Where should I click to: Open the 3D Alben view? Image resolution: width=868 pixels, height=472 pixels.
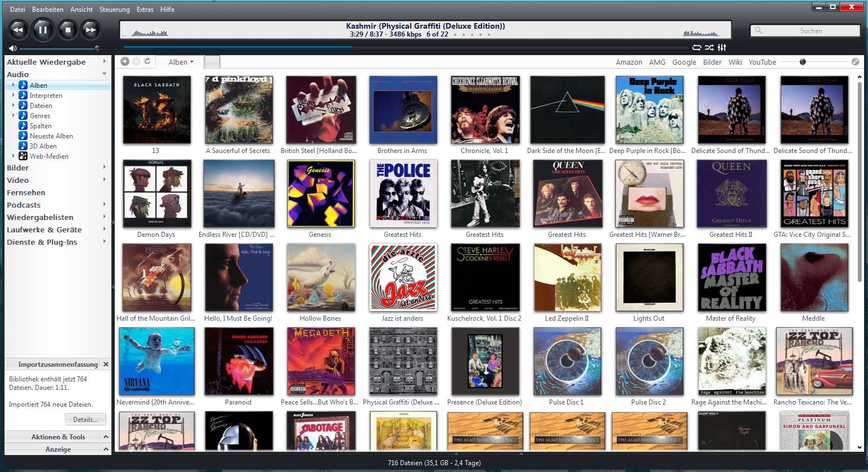tap(43, 146)
